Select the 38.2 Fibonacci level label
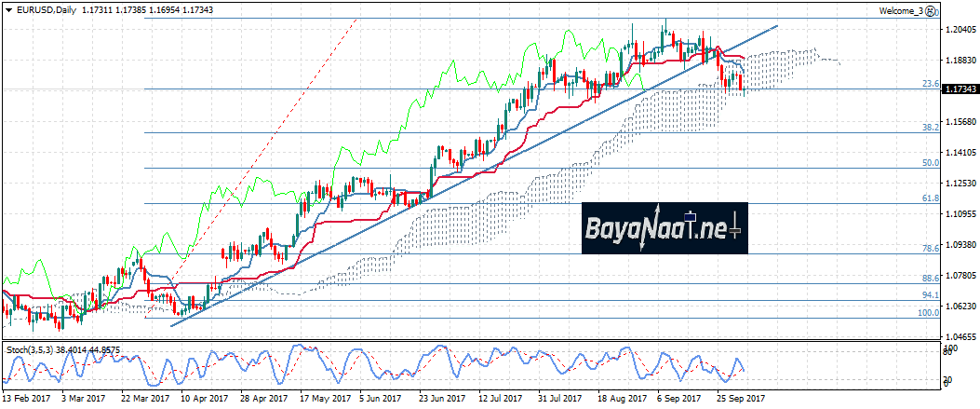Image resolution: width=980 pixels, height=409 pixels. (x=929, y=127)
